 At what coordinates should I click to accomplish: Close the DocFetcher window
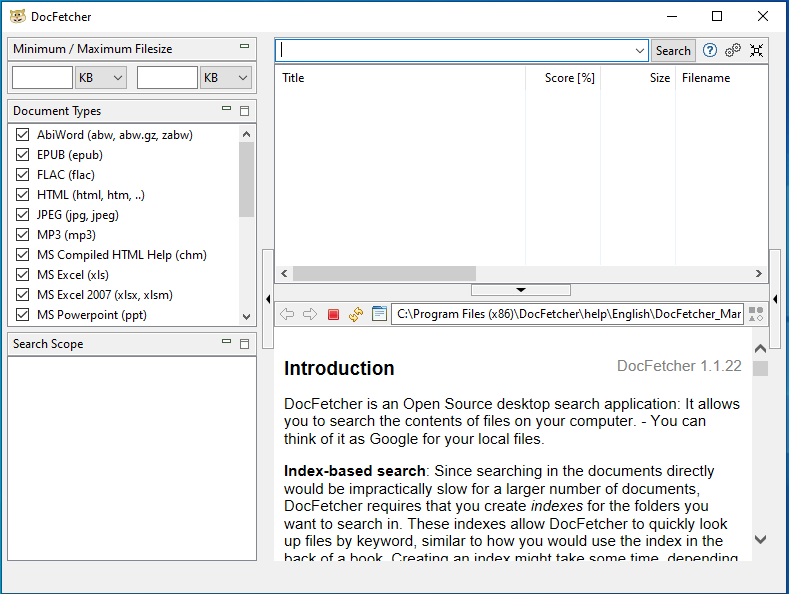pos(762,16)
